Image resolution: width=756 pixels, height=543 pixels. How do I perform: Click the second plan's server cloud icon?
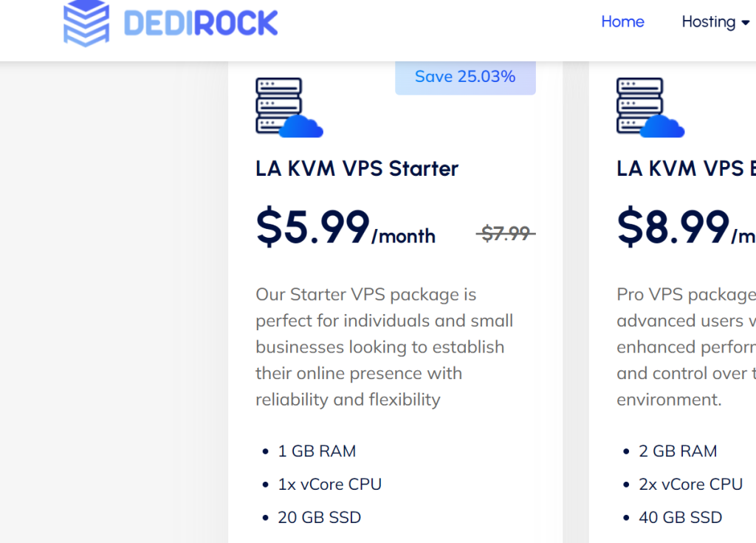click(x=650, y=108)
